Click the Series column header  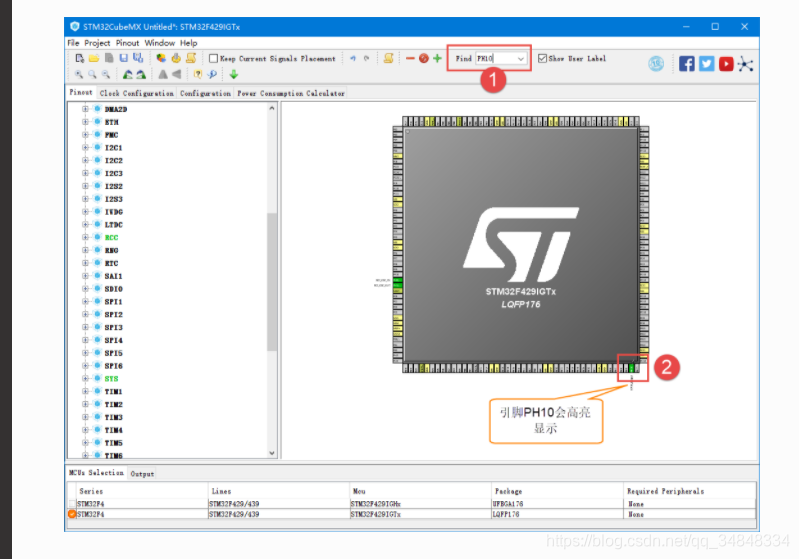click(91, 491)
